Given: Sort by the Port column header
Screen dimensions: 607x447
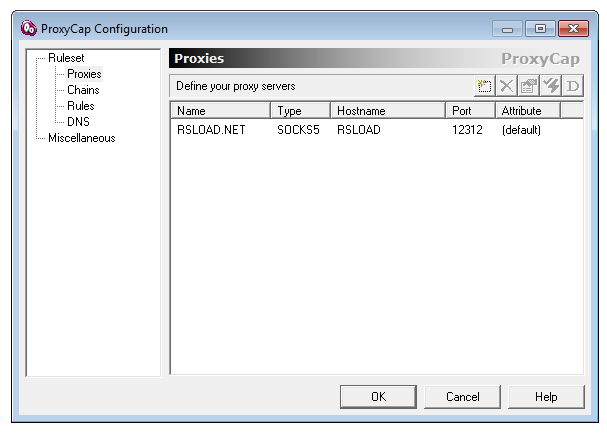Looking at the screenshot, I should [x=470, y=111].
